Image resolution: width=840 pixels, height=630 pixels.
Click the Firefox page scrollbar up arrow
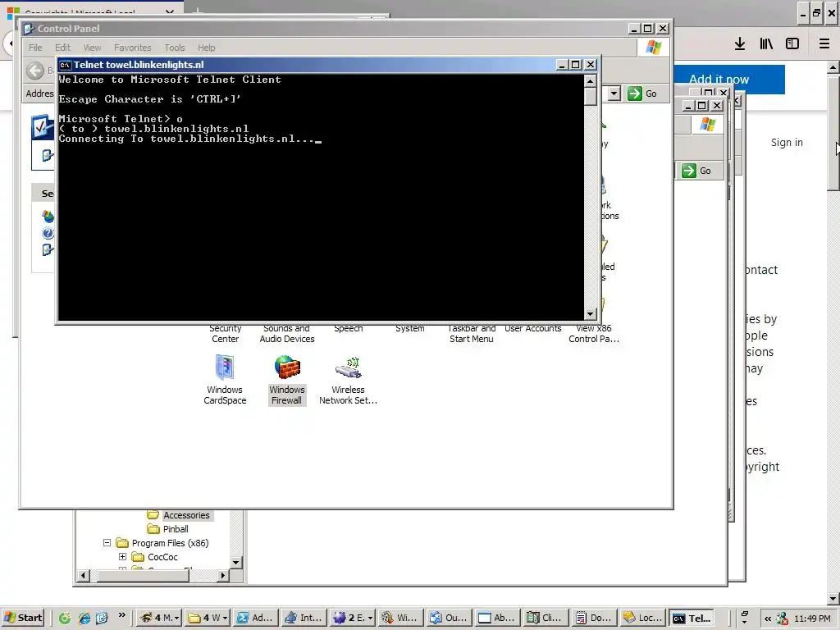833,69
